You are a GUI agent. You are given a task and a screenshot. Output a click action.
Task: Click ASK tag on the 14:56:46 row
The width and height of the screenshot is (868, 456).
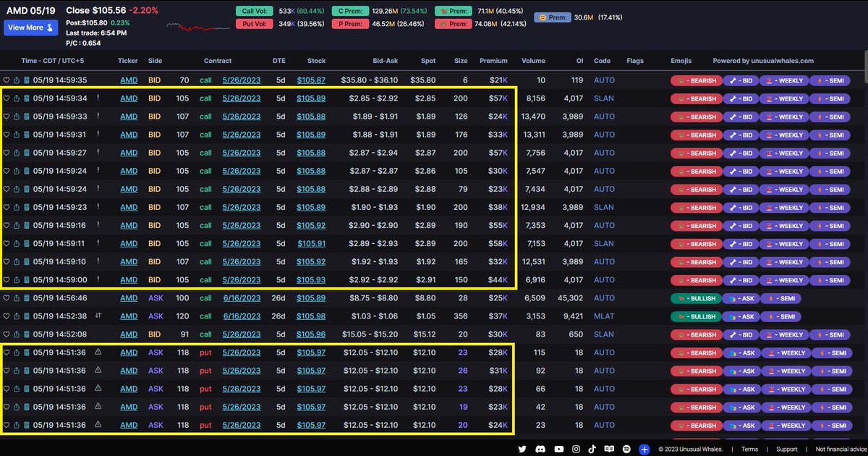[739, 298]
